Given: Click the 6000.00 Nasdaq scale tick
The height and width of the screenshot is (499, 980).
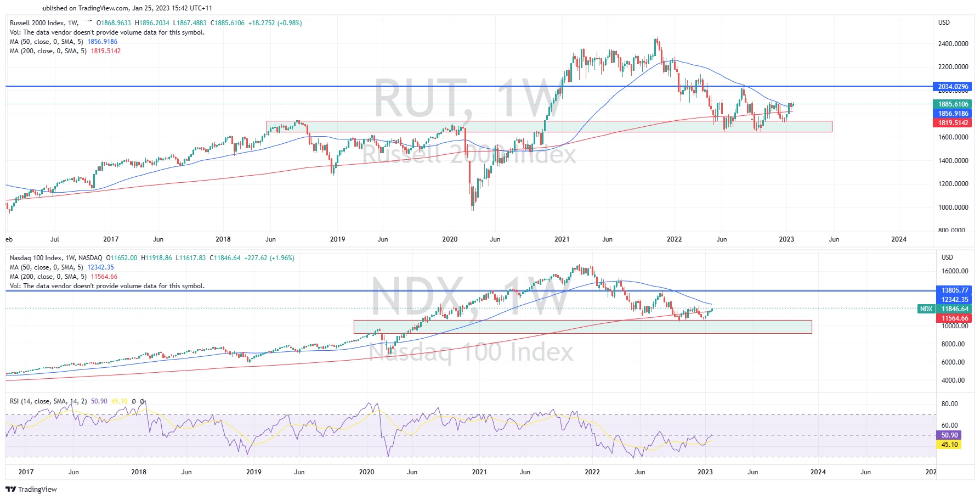Looking at the screenshot, I should (x=953, y=362).
